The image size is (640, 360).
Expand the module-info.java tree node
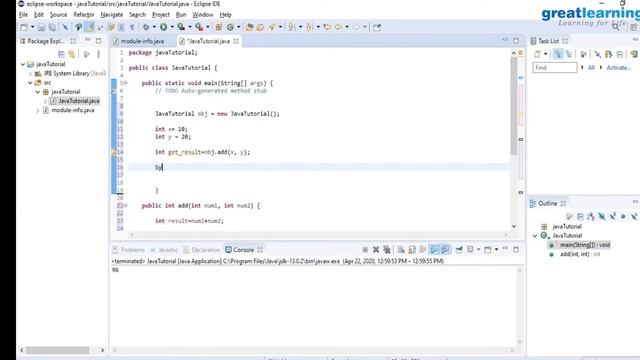point(38,110)
